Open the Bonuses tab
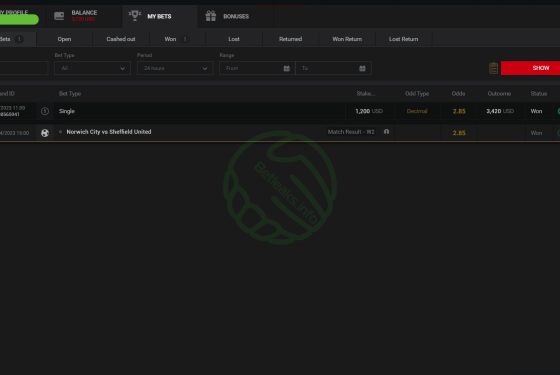Image resolution: width=560 pixels, height=375 pixels. point(236,16)
